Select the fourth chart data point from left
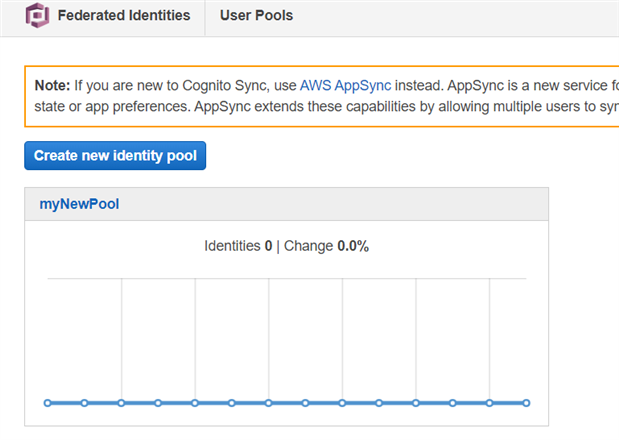Image resolution: width=619 pixels, height=440 pixels. pos(158,403)
